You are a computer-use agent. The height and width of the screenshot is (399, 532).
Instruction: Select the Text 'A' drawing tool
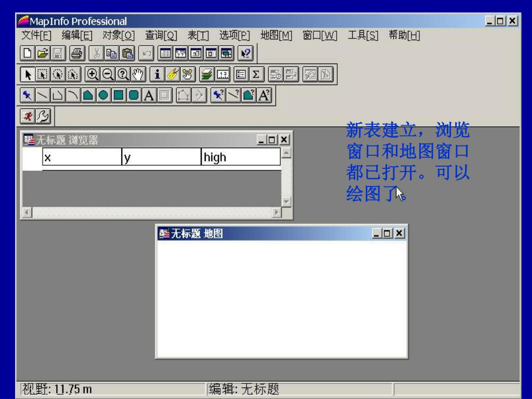149,96
